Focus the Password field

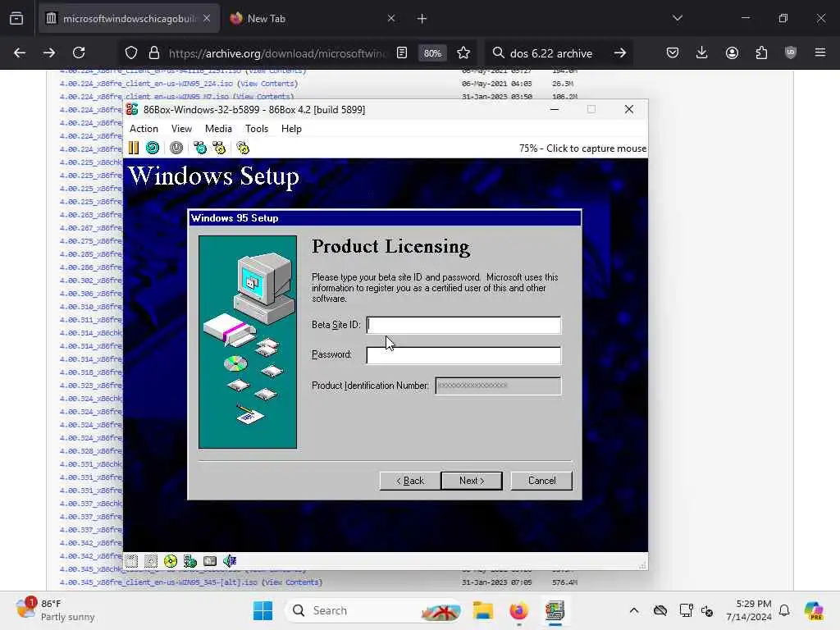(x=463, y=354)
